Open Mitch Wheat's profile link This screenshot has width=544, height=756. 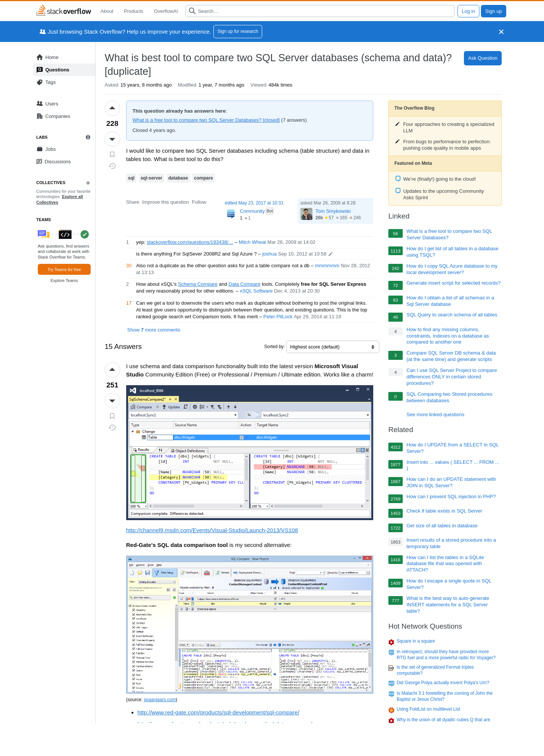tap(252, 242)
